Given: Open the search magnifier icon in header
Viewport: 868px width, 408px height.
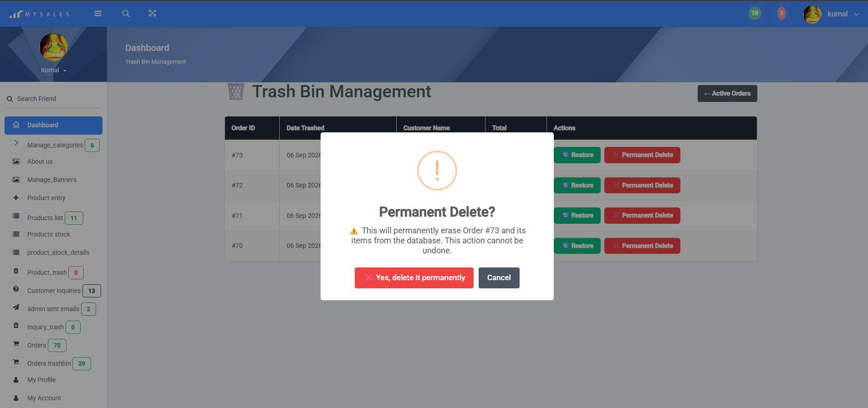Looking at the screenshot, I should 126,14.
